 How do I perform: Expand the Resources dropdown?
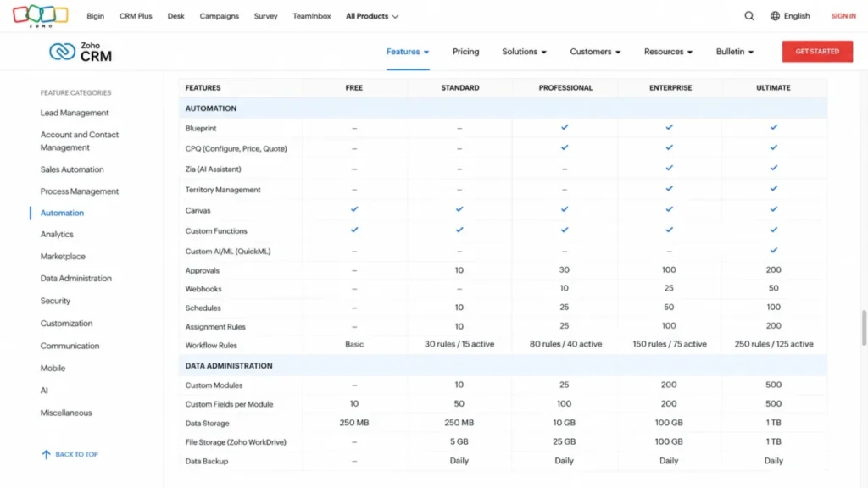tap(668, 52)
